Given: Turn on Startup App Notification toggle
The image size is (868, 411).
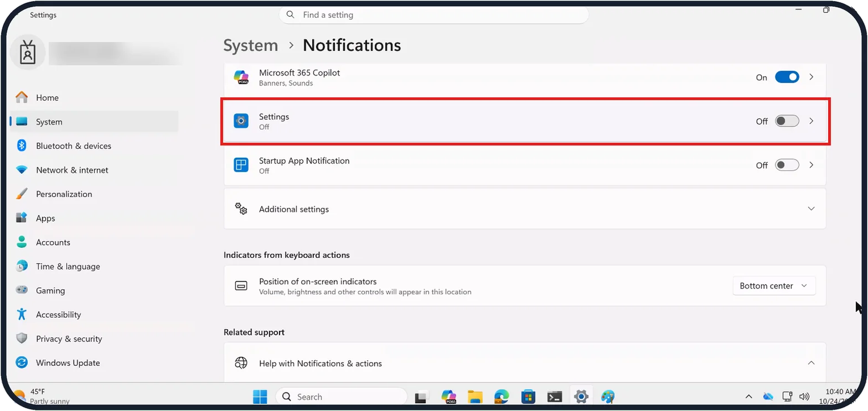Looking at the screenshot, I should (x=787, y=165).
